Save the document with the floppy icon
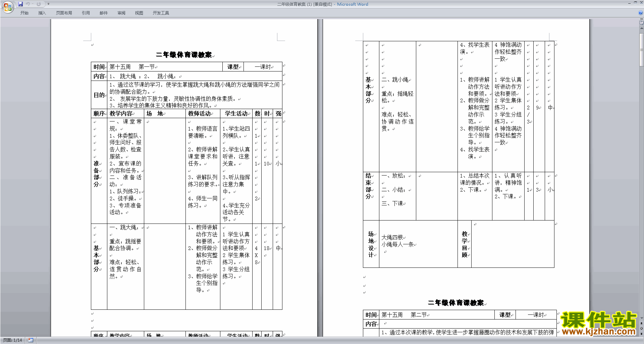The width and height of the screenshot is (644, 344). [x=20, y=4]
